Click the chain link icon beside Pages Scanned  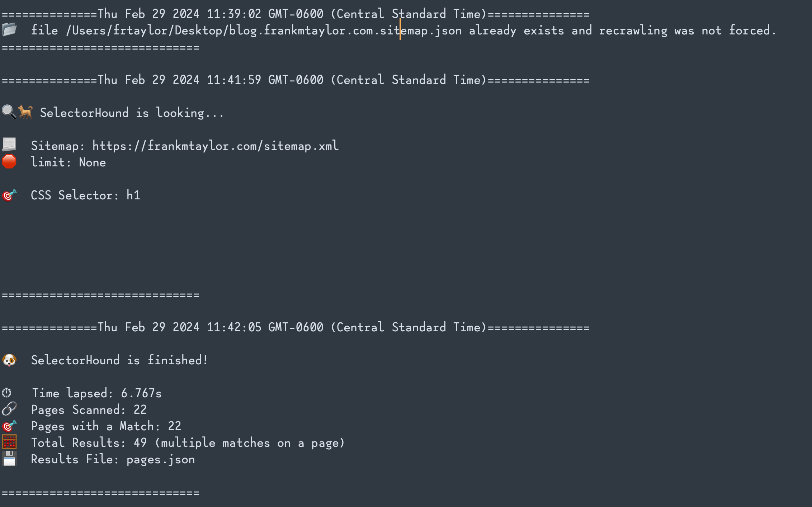[9, 409]
